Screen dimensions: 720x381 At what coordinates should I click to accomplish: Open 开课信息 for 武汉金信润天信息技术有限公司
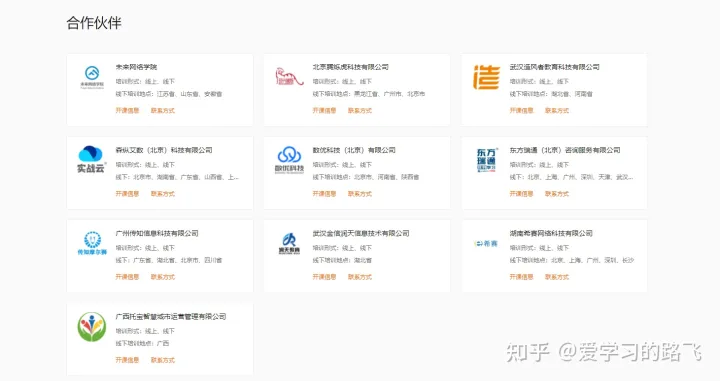324,277
